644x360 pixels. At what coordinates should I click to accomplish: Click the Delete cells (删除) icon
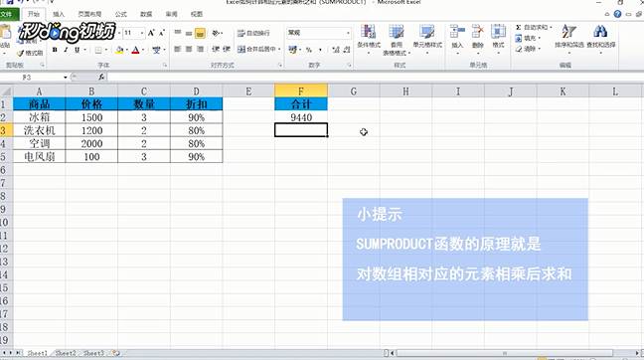(478, 31)
